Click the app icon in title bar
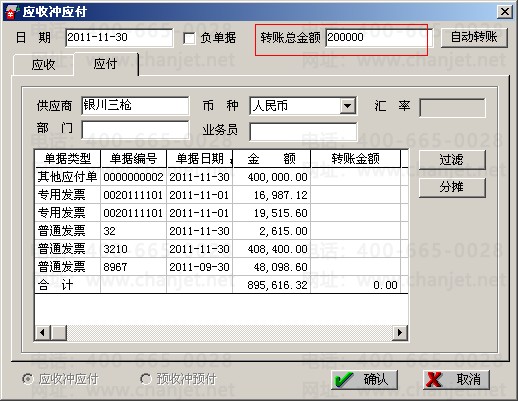 tap(12, 12)
